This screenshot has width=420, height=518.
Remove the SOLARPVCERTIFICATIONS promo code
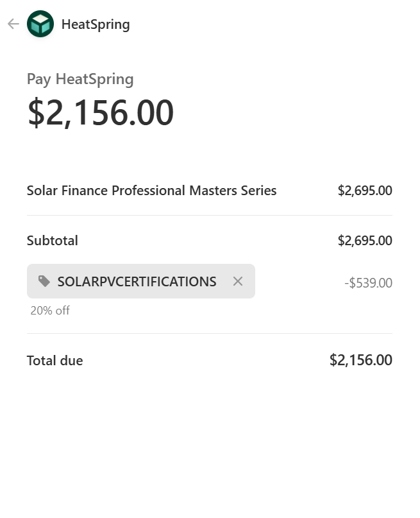238,281
